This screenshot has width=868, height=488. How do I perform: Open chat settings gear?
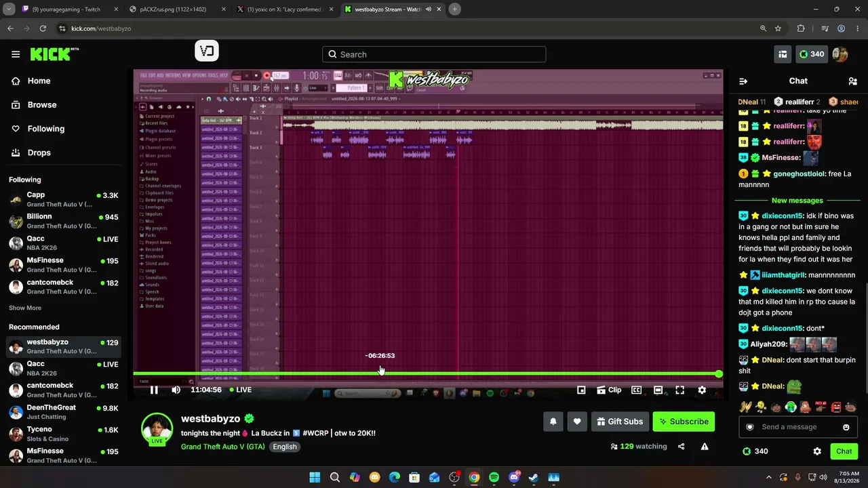[817, 451]
